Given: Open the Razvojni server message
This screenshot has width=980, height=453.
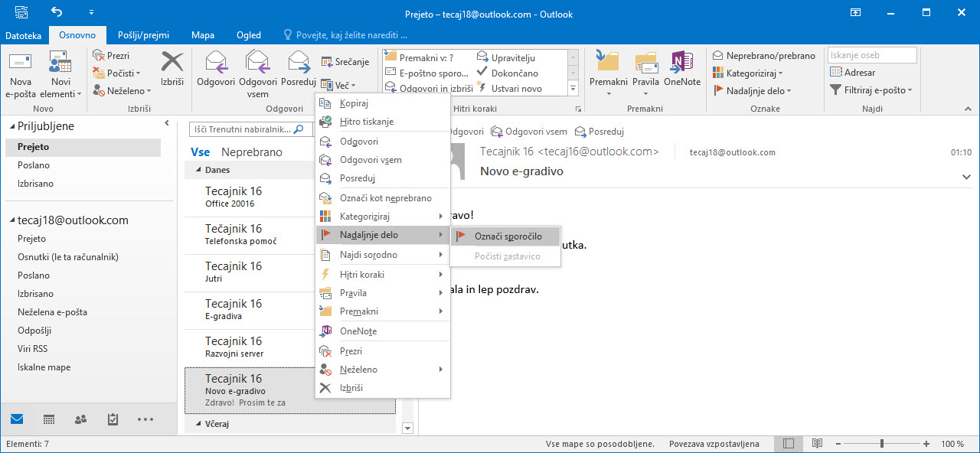Looking at the screenshot, I should [x=250, y=347].
